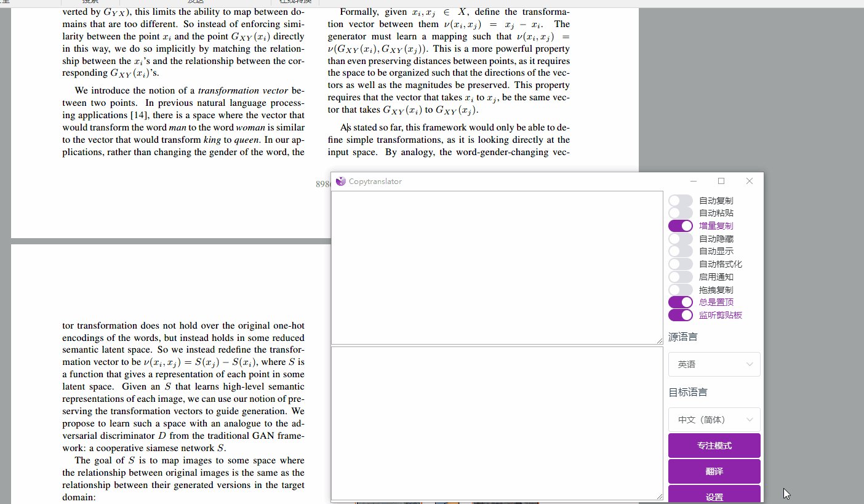864x504 pixels.
Task: Enable the 自动复制 toggle
Action: coord(681,201)
